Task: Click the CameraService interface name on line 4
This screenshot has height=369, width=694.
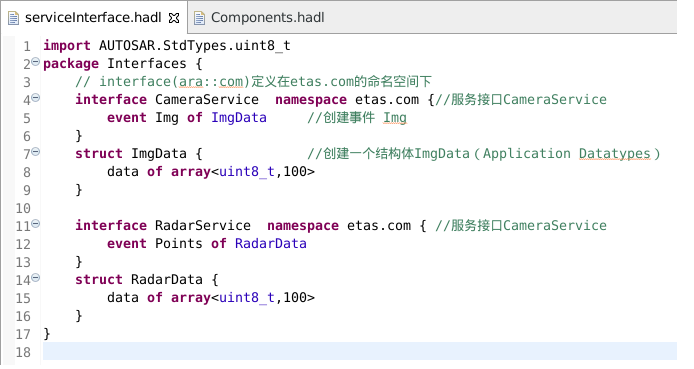Action: pos(207,100)
